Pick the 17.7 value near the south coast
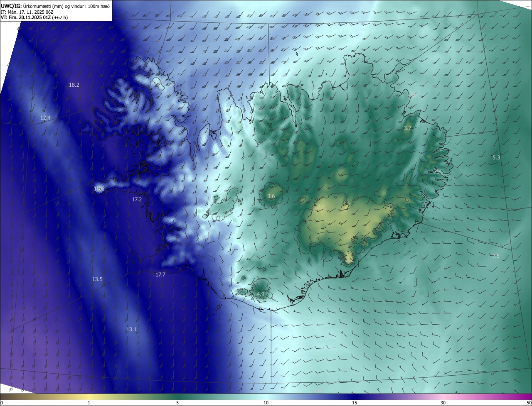Screen dimensions: 532x406 pos(160,275)
